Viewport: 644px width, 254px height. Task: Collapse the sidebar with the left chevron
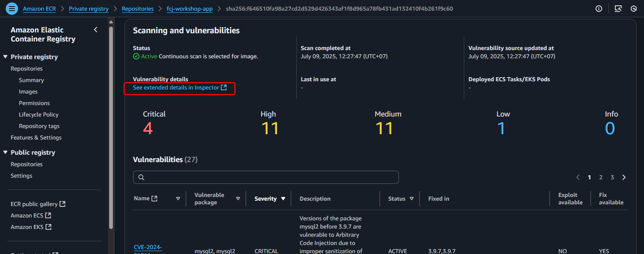[96, 30]
